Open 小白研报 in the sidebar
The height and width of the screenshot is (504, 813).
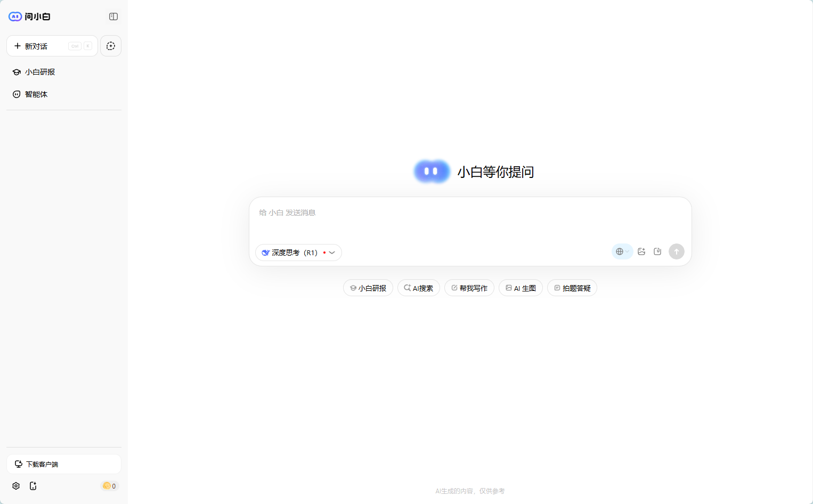coord(40,72)
